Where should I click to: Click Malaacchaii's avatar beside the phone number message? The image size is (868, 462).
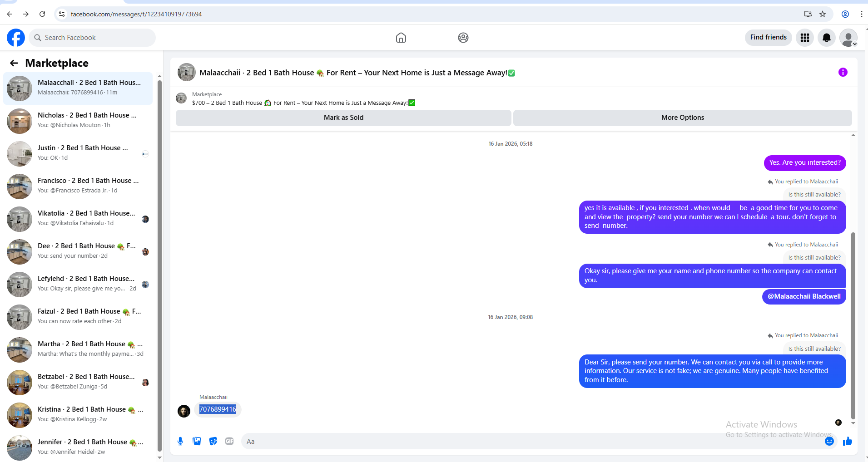tap(184, 411)
